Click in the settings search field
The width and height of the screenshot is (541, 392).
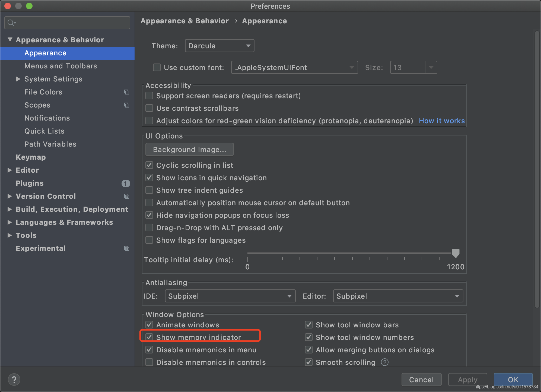67,23
